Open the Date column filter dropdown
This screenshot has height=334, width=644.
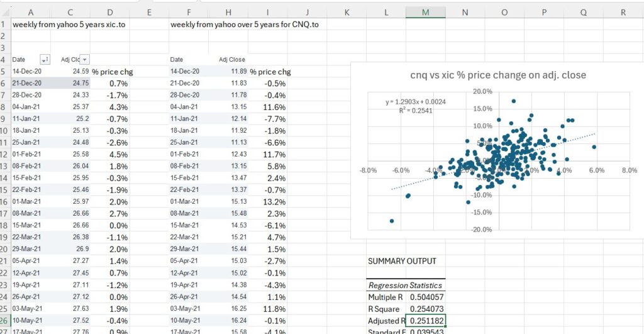pos(45,59)
